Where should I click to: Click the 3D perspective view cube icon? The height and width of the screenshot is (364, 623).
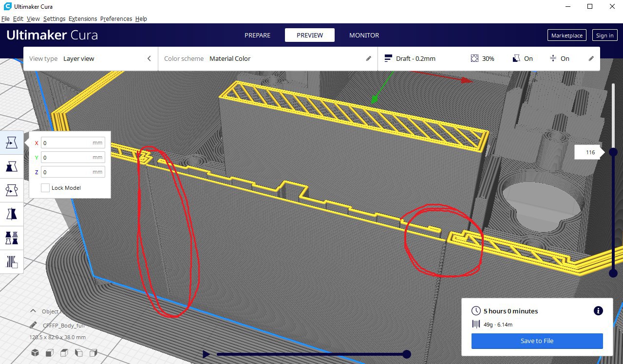pos(35,353)
